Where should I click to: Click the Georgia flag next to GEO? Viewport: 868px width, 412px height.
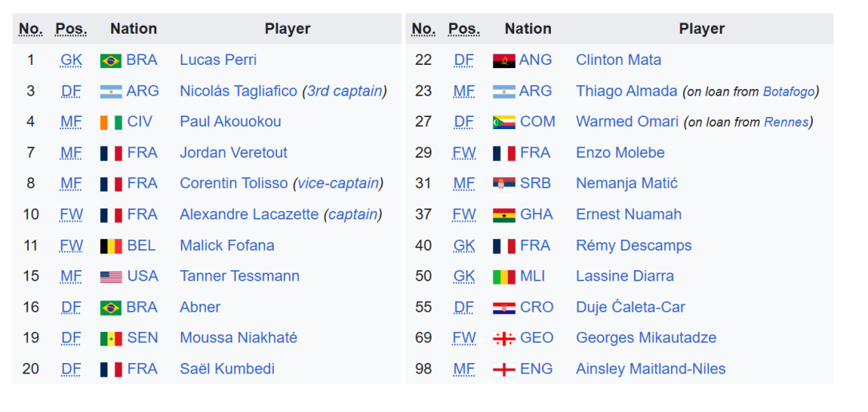(504, 338)
